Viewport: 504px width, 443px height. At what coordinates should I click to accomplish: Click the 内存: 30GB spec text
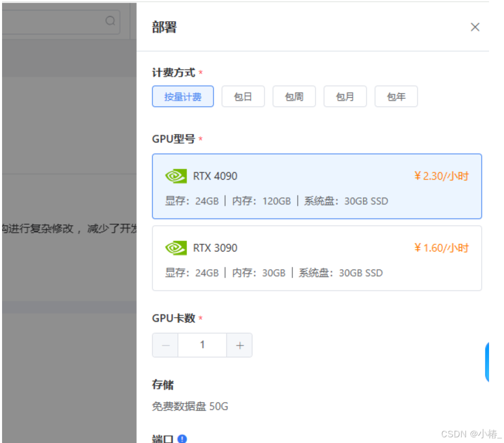pos(259,273)
